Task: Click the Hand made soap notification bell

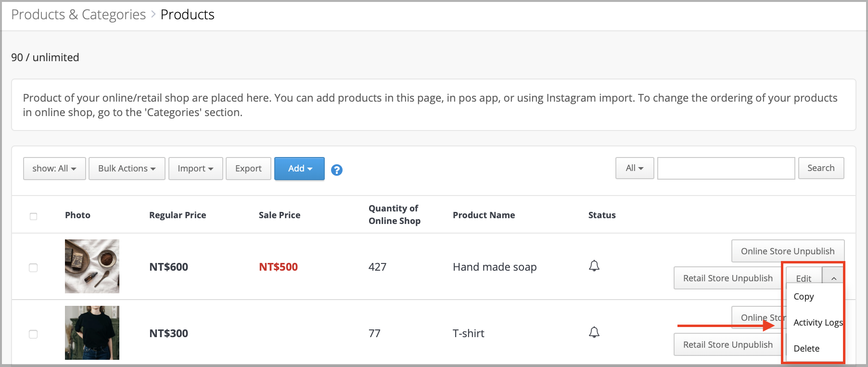Action: [x=594, y=266]
